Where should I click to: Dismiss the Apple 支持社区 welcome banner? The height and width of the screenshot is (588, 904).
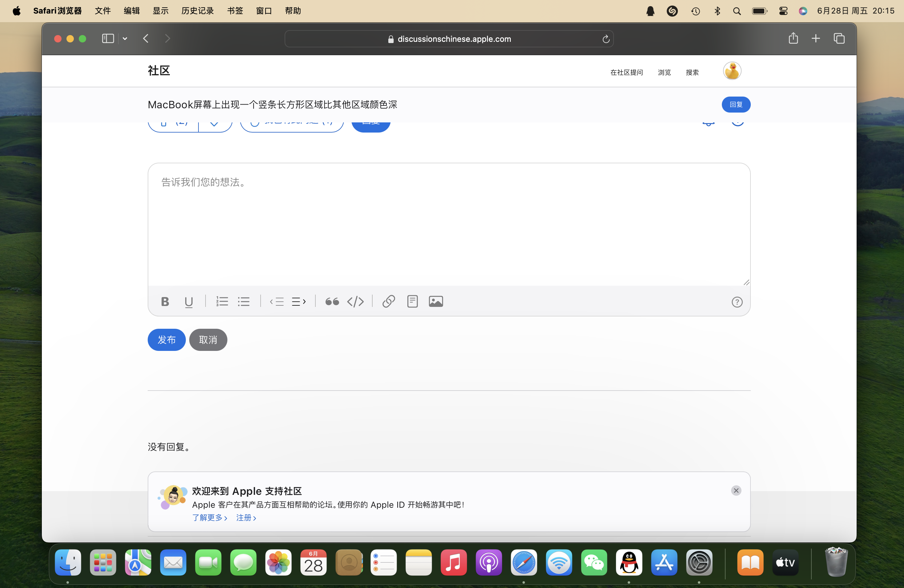click(x=736, y=491)
